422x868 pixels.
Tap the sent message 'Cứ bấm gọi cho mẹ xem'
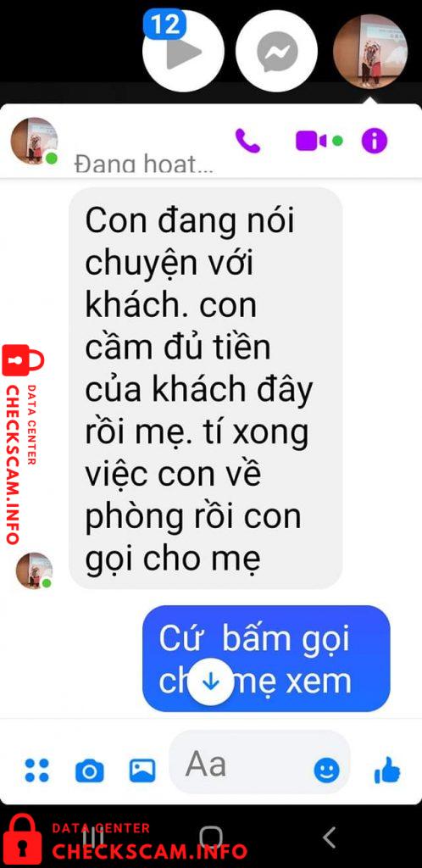[266, 659]
